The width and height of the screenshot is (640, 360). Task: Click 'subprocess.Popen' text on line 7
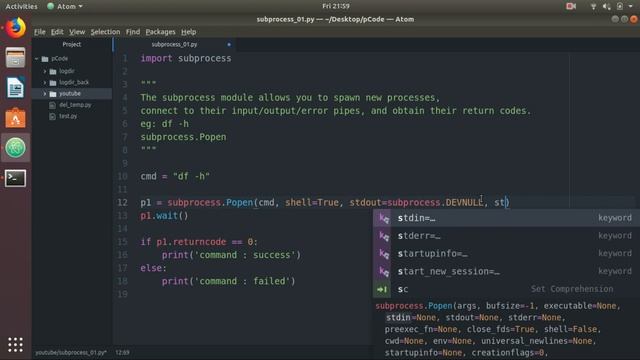(x=183, y=137)
